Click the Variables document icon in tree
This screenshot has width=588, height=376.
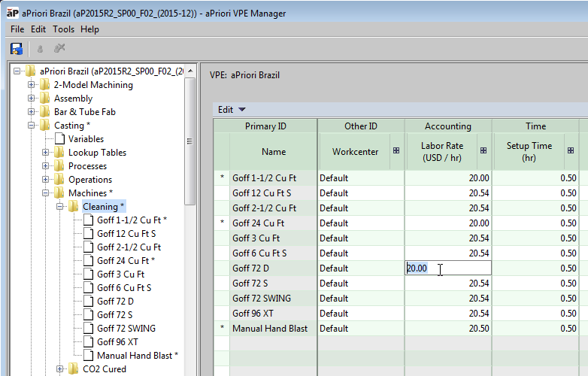pyautogui.click(x=59, y=139)
